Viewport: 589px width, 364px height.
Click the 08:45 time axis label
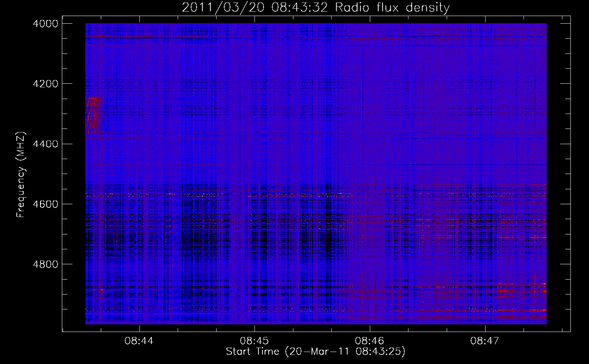254,341
